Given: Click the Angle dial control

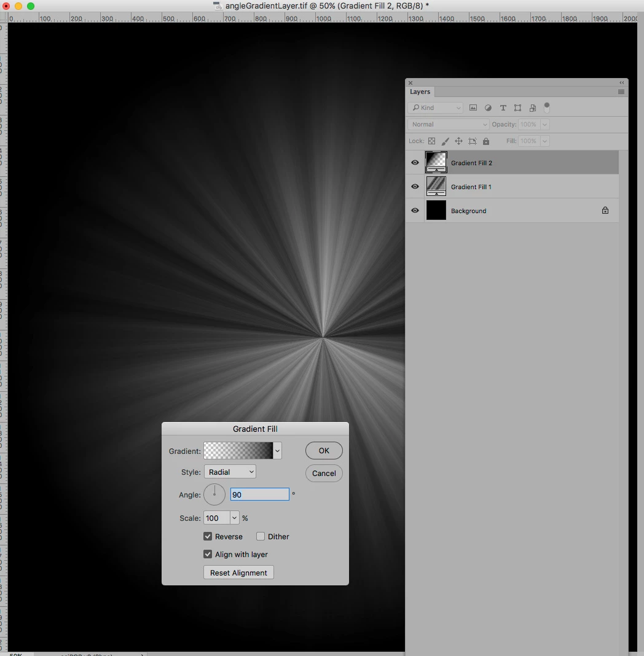Looking at the screenshot, I should pos(214,494).
